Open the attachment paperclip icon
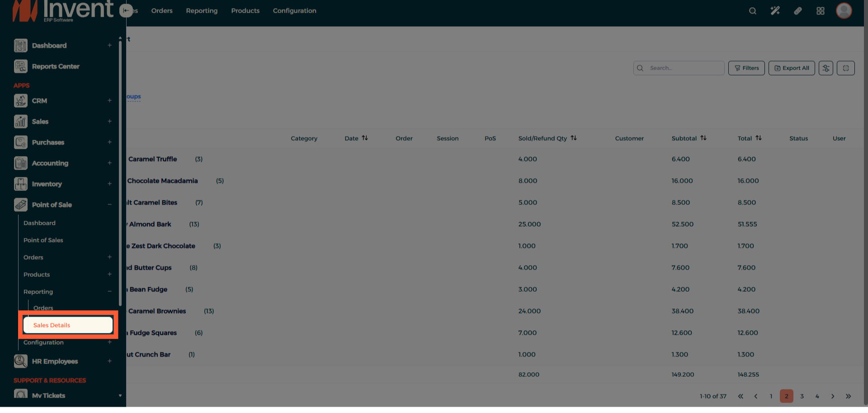This screenshot has height=413, width=868. 798,11
